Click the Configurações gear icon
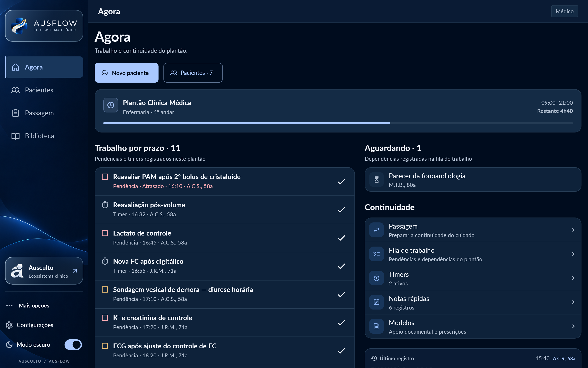 point(9,325)
